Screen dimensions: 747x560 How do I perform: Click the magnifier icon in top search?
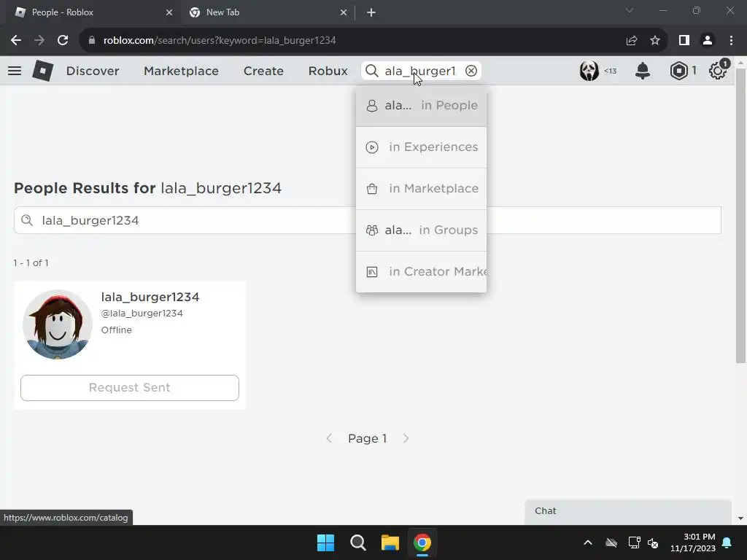click(x=371, y=71)
